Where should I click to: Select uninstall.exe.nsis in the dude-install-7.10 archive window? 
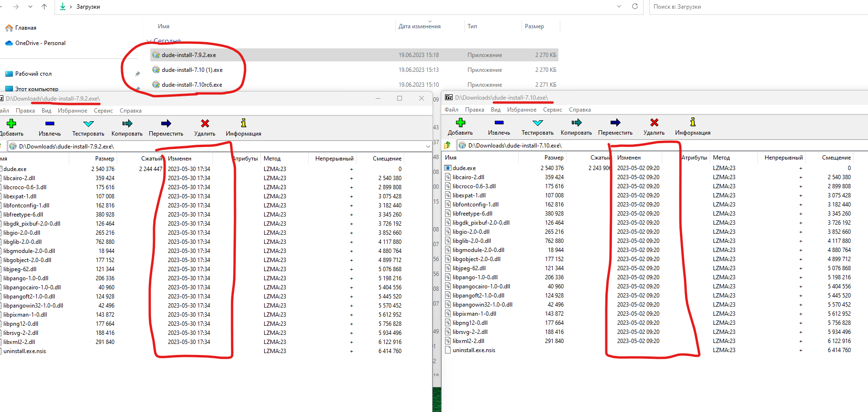(474, 350)
